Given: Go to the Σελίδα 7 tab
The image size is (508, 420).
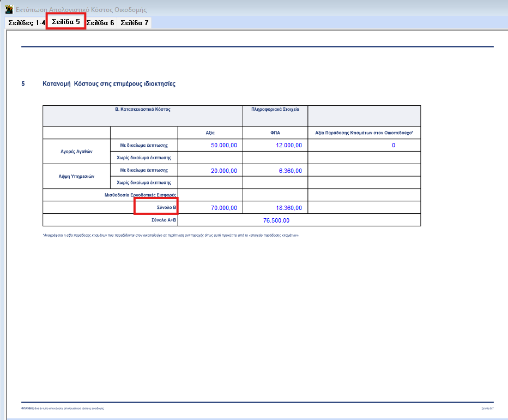Looking at the screenshot, I should pyautogui.click(x=134, y=23).
